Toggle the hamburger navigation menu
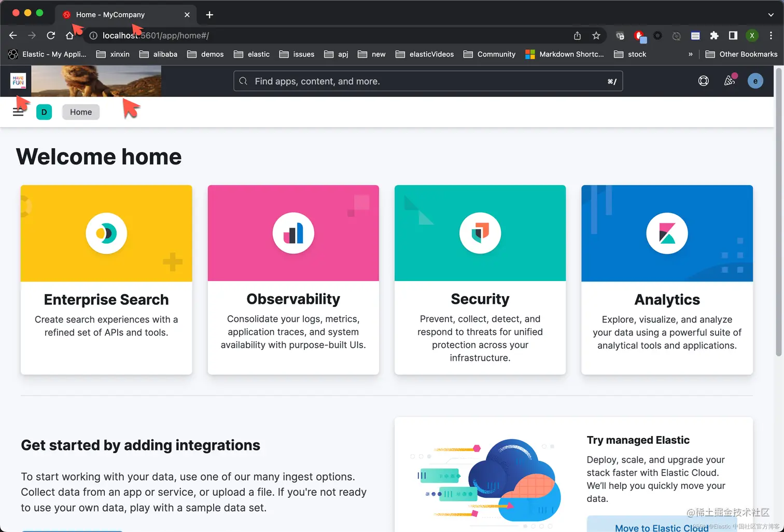Viewport: 784px width, 532px height. [18, 112]
